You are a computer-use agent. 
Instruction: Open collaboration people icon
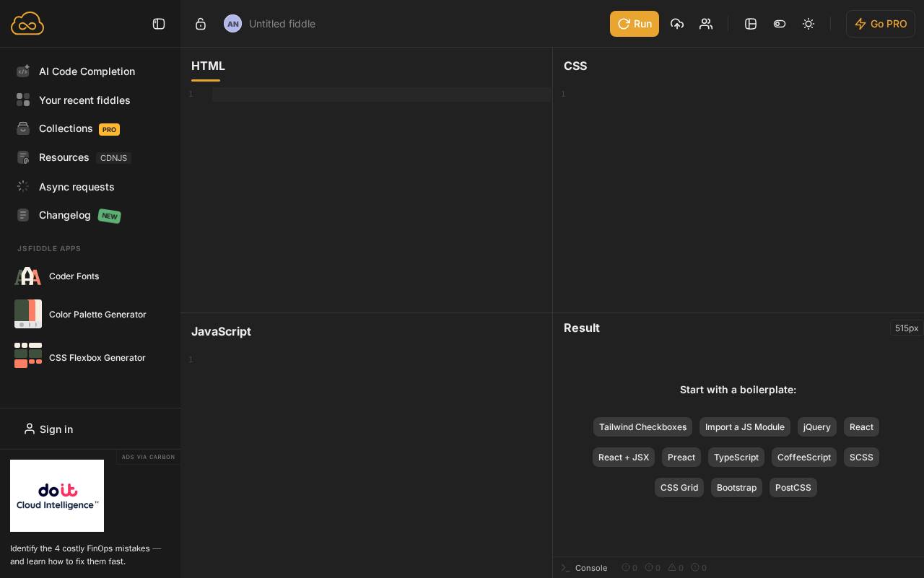[x=706, y=24]
